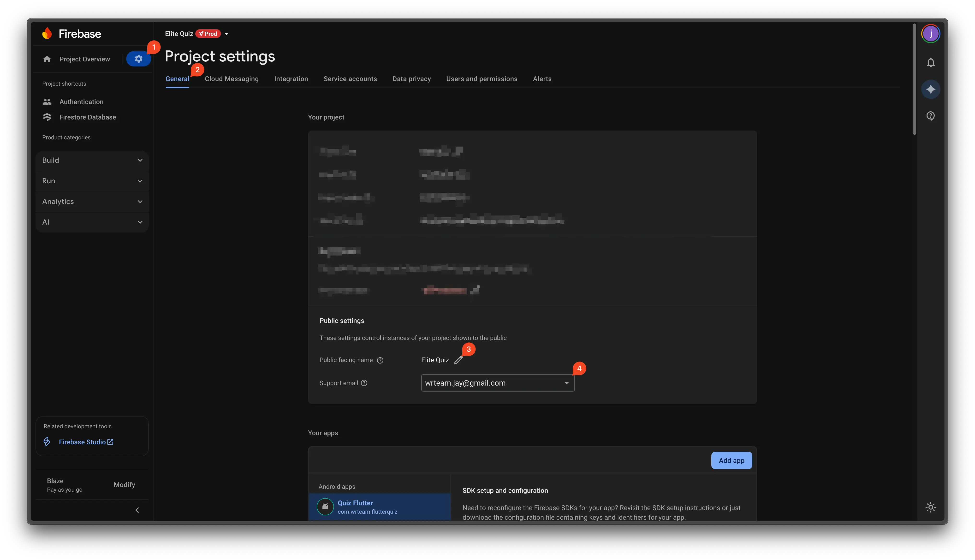This screenshot has height=560, width=975.
Task: Toggle light/dark theme sun icon
Action: (x=930, y=507)
